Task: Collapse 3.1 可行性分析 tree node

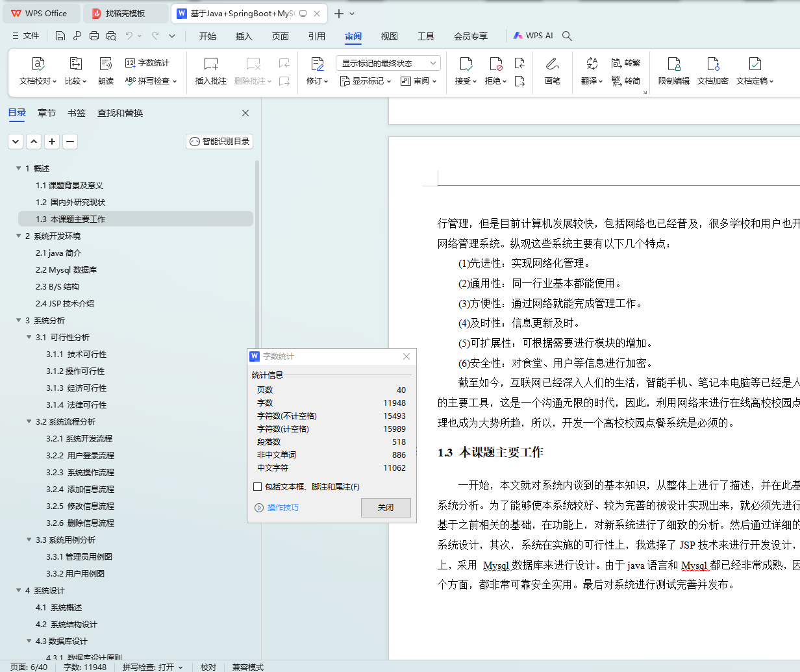Action: (x=29, y=338)
